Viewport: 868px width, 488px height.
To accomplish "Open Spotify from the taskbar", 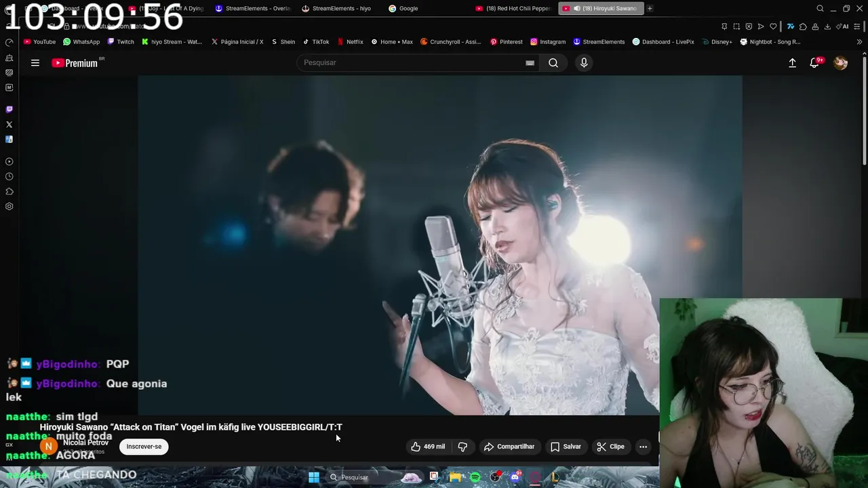I will pyautogui.click(x=475, y=477).
